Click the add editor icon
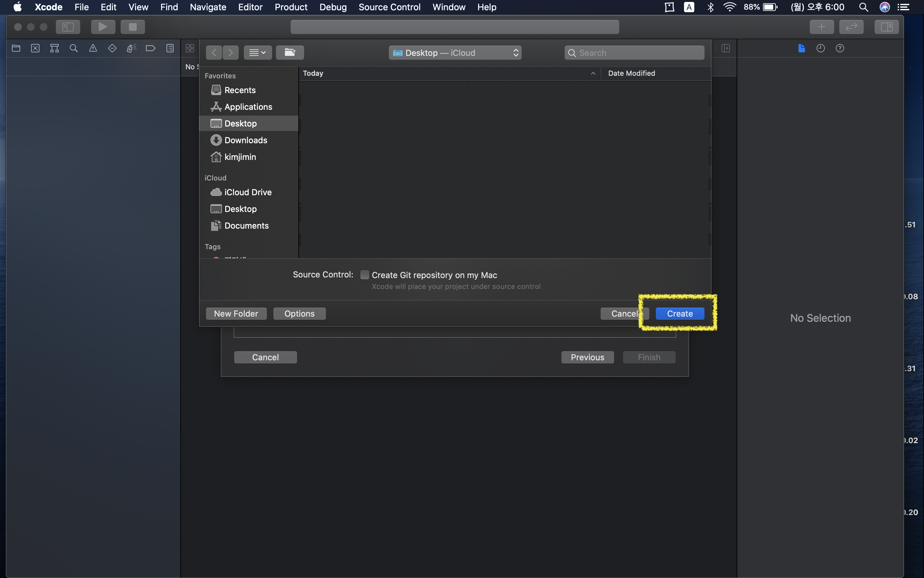Viewport: 924px width, 578px height. click(x=725, y=48)
